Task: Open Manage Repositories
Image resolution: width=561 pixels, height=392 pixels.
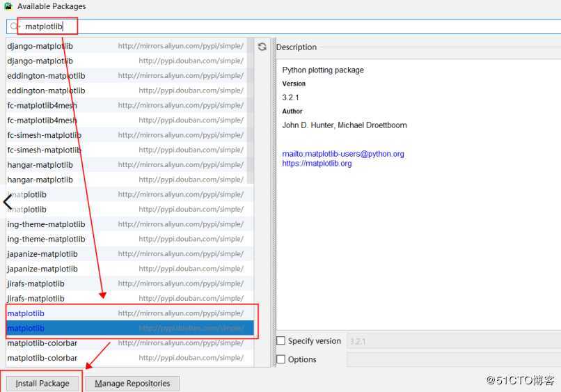Action: coord(132,384)
